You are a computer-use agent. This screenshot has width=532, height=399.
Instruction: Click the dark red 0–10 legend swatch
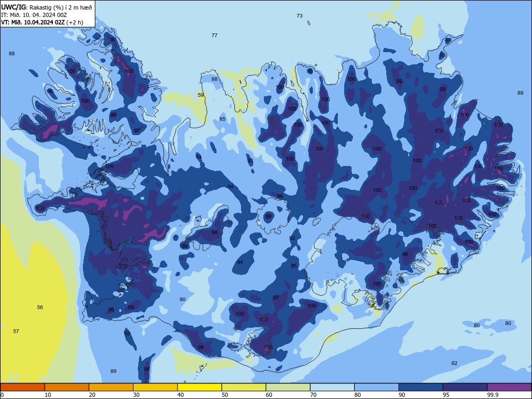[22, 387]
